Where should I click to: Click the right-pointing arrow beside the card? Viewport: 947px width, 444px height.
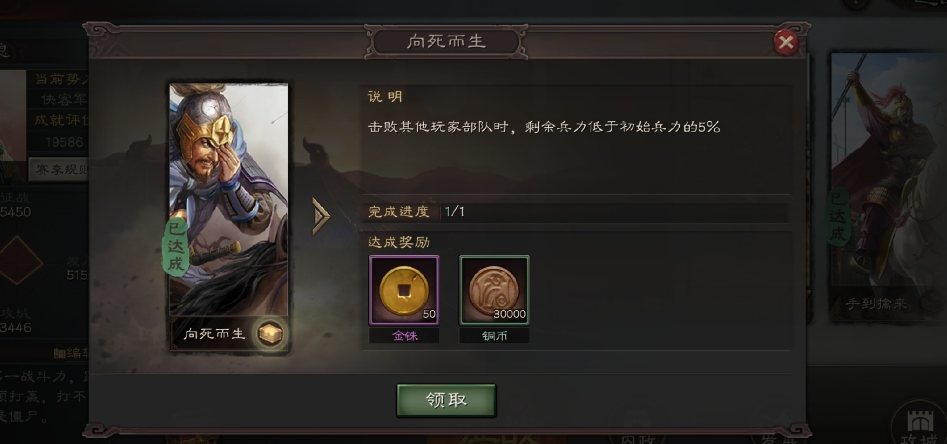321,216
